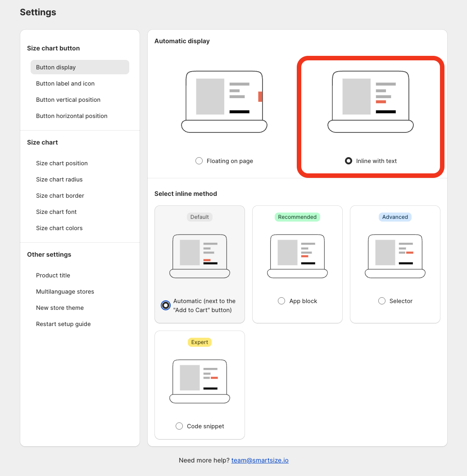Select the Inline with text radio button
Viewport: 467px width, 476px height.
tap(349, 161)
